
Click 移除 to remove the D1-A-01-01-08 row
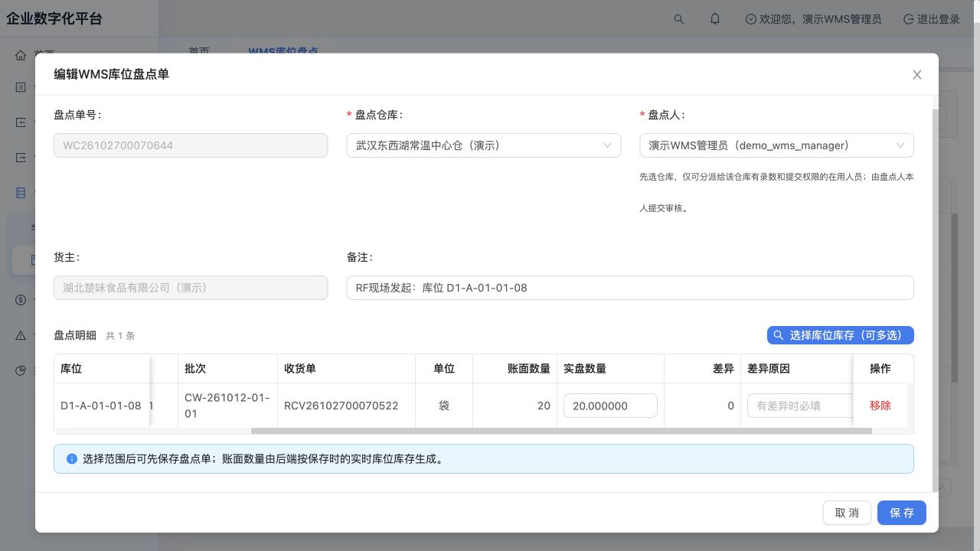pos(880,406)
